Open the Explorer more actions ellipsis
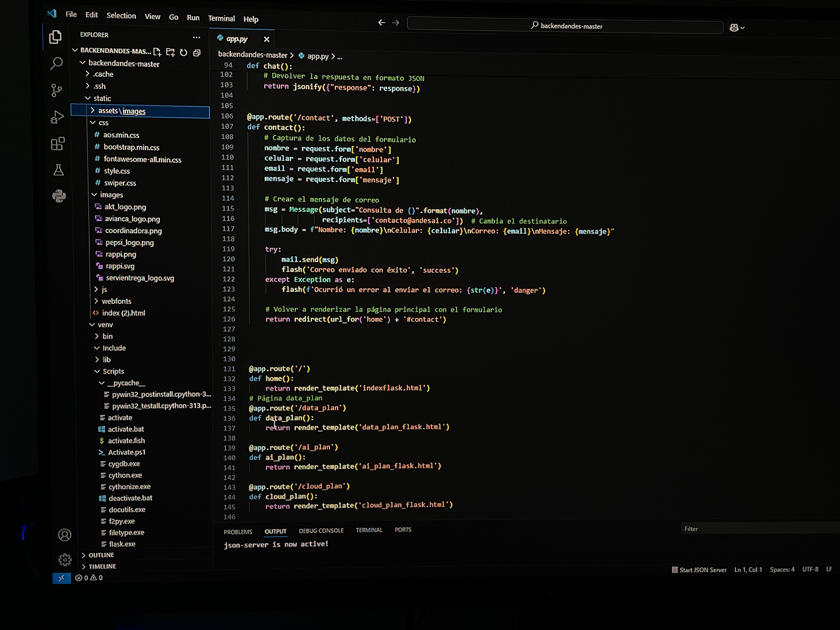840x630 pixels. tap(196, 37)
